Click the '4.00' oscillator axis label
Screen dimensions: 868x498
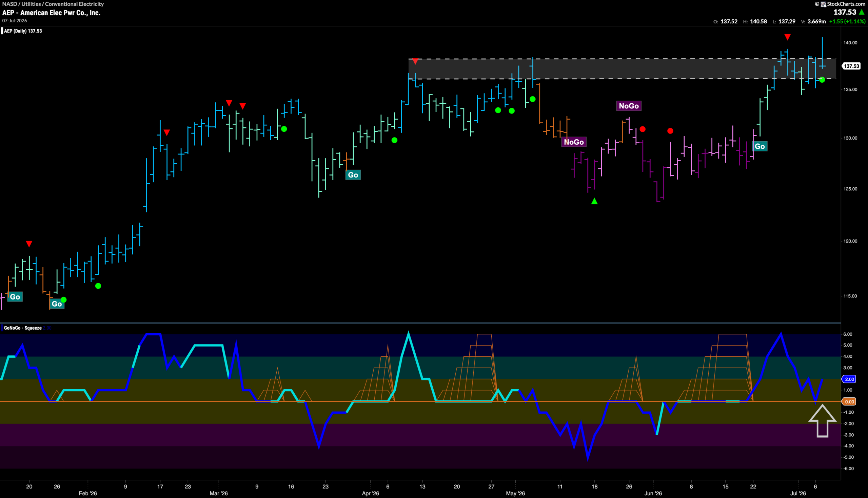click(x=848, y=356)
